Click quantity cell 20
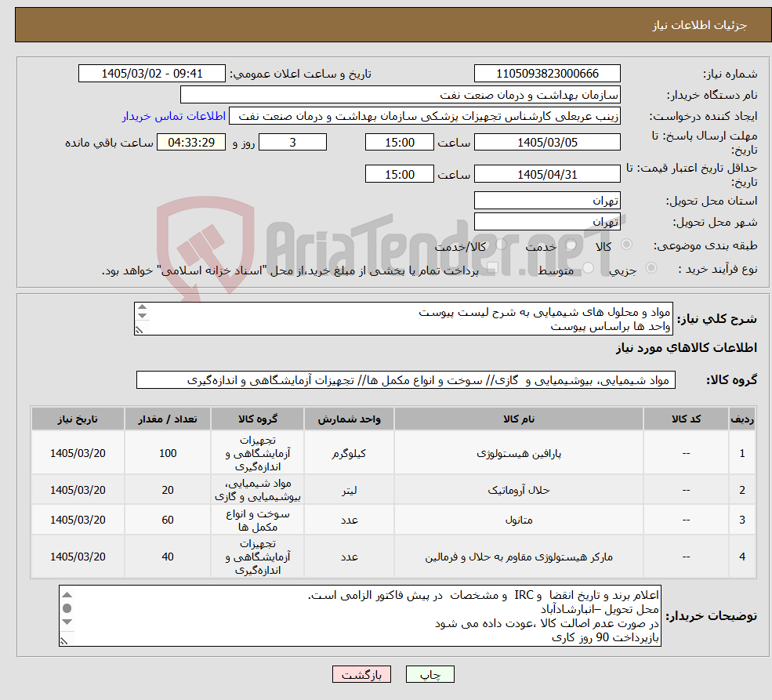 [168, 490]
